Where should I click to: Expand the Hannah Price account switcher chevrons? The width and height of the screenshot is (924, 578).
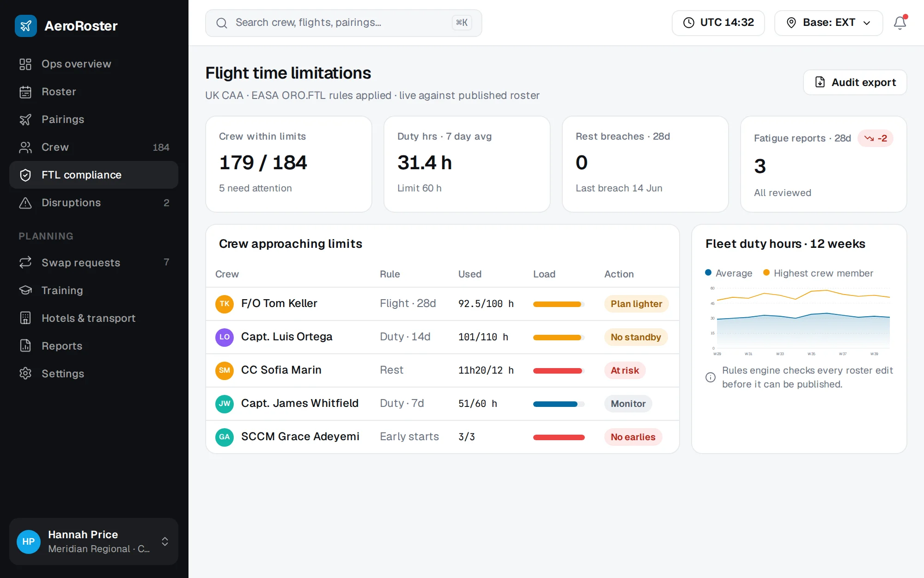165,541
